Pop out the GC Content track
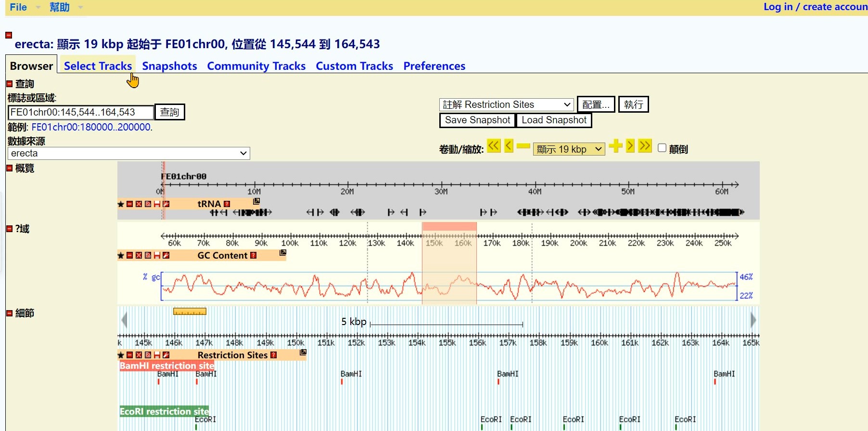 [x=283, y=253]
